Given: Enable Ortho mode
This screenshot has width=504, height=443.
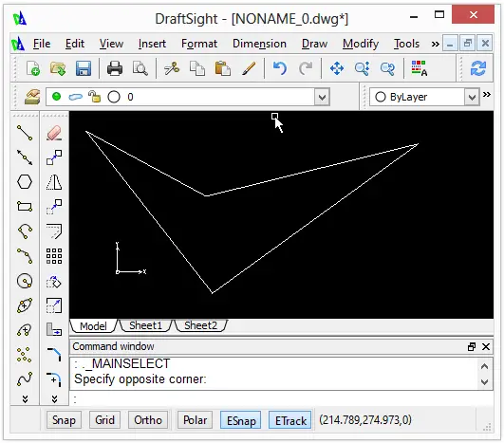Looking at the screenshot, I should point(148,420).
